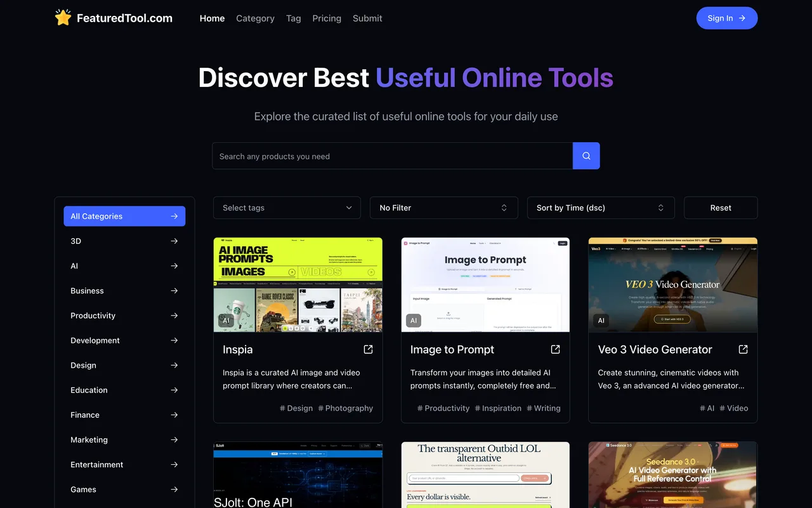Image resolution: width=812 pixels, height=508 pixels.
Task: Open Inspia external link icon
Action: pos(368,349)
